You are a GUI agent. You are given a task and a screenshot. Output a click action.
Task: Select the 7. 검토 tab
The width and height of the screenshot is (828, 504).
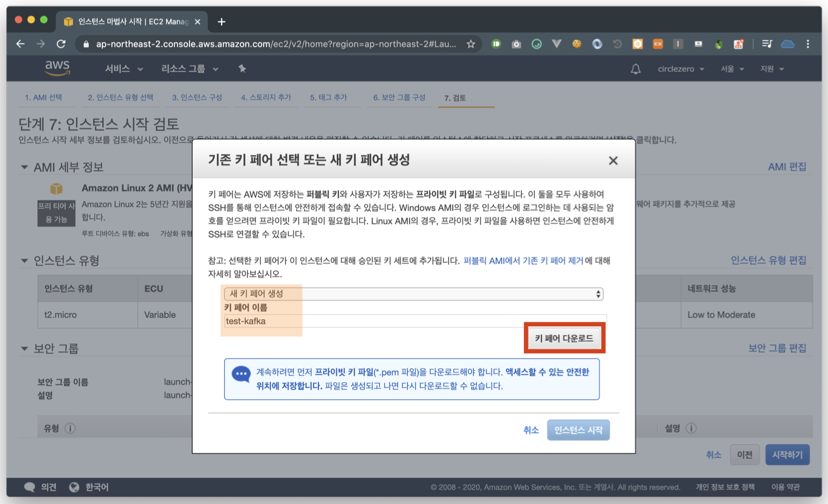[x=455, y=98]
